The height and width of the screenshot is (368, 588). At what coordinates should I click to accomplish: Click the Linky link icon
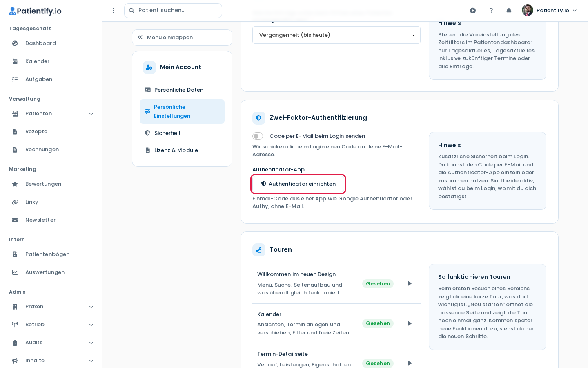pyautogui.click(x=15, y=202)
